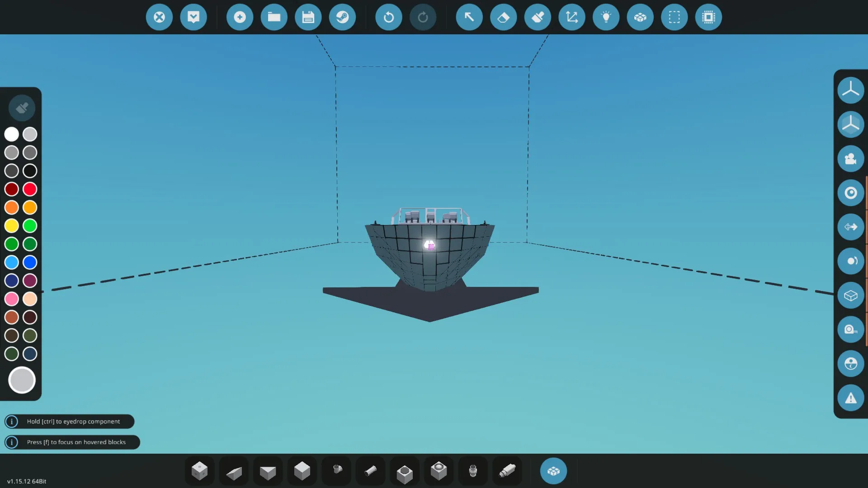Screen dimensions: 868x488
Task: Select the paint brush tool in top toolbar
Action: click(x=538, y=17)
